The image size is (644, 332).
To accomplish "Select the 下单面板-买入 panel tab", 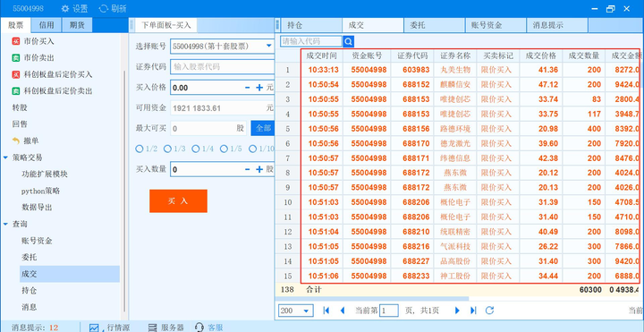I will (x=166, y=25).
